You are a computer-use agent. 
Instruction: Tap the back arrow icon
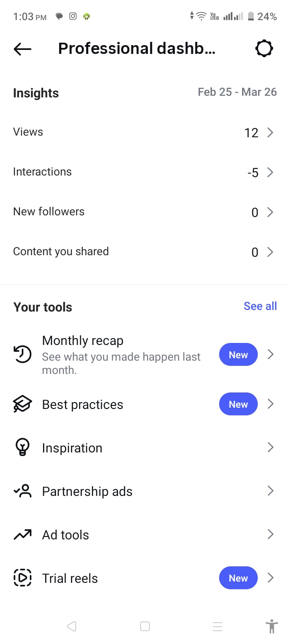(x=23, y=49)
